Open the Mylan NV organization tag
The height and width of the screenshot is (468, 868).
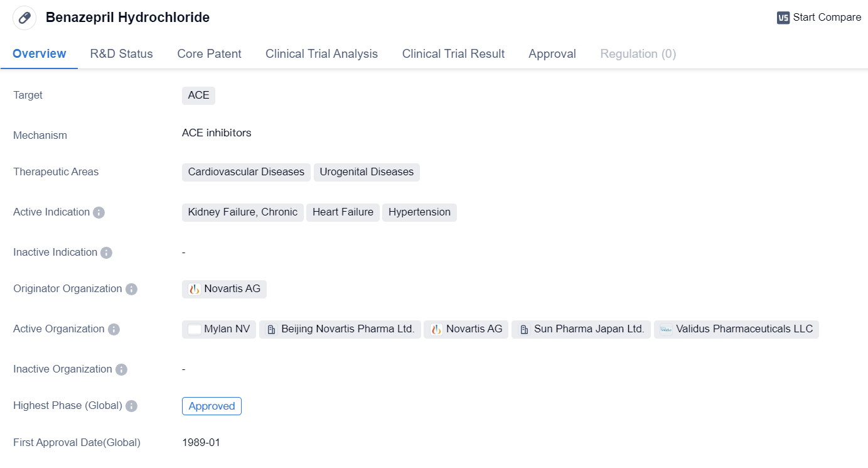click(x=219, y=329)
